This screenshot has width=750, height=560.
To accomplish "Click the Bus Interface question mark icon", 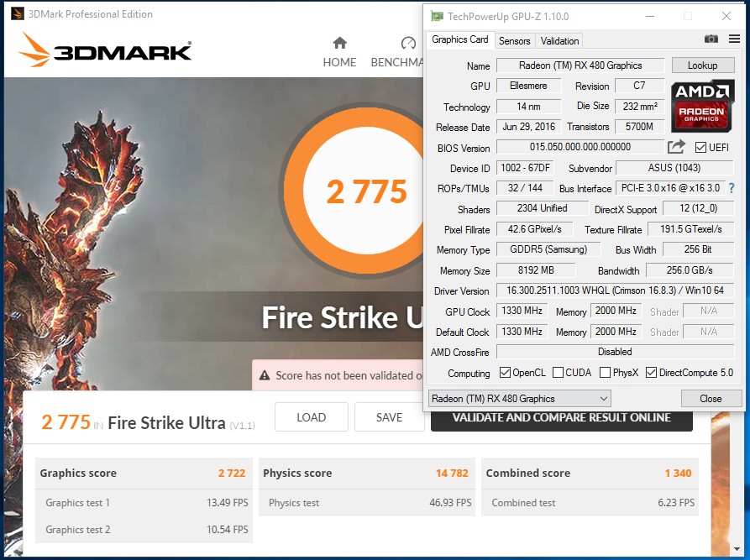I will tap(732, 188).
